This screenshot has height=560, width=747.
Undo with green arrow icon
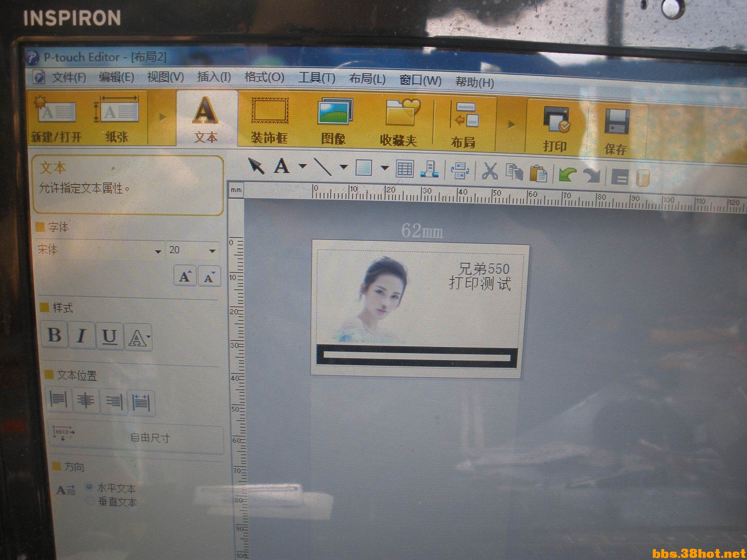tap(568, 175)
